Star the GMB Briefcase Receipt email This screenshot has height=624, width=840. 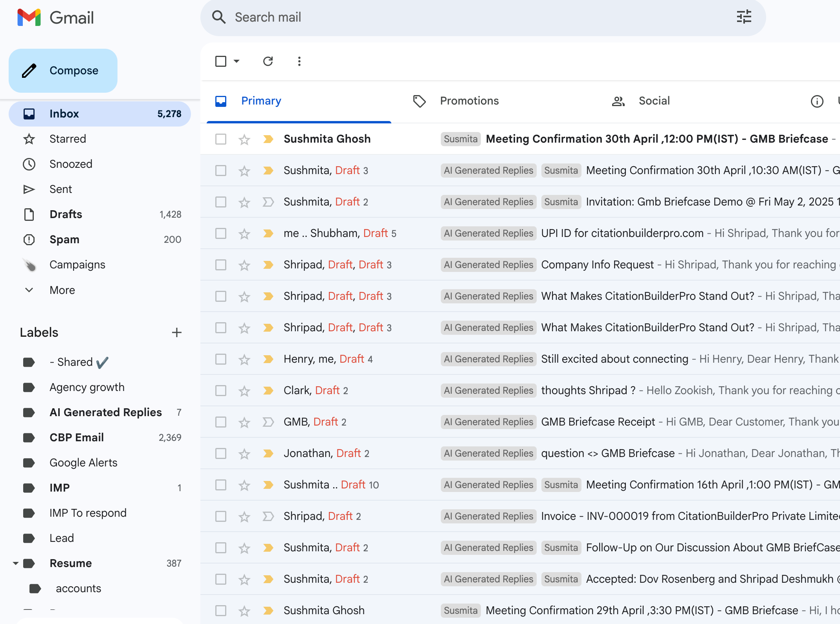click(244, 422)
